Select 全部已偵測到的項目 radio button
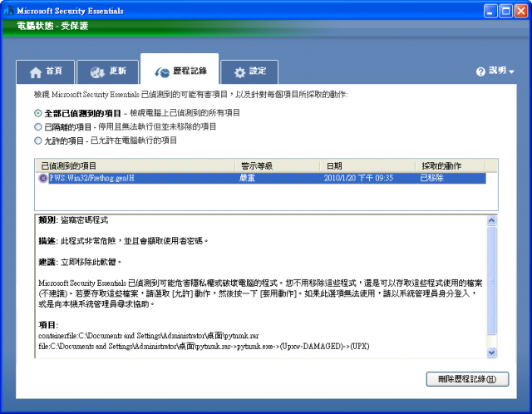Image resolution: width=532 pixels, height=414 pixels. (38, 113)
